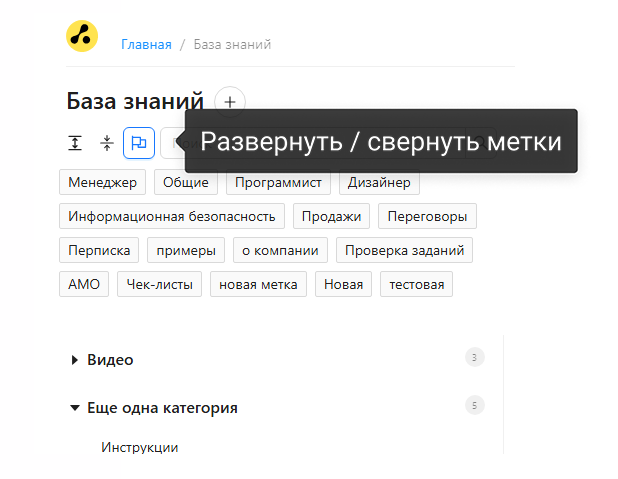Click the Видео item count badge
Viewport: 618px width, 479px height.
point(475,358)
